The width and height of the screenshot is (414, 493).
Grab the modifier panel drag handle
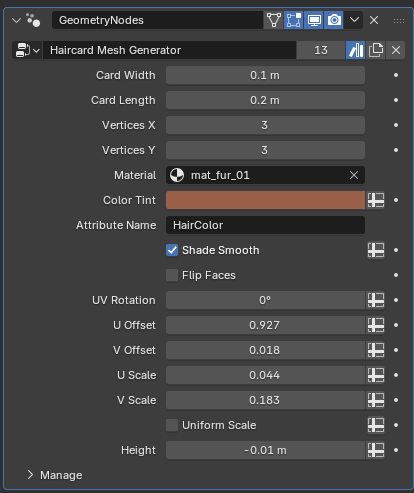[399, 21]
